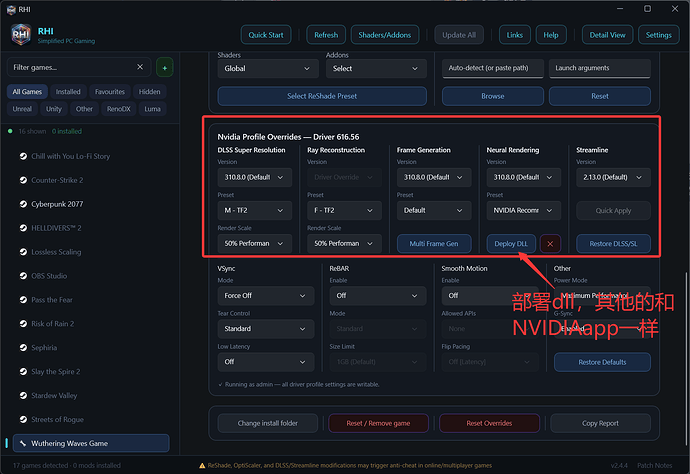The image size is (690, 474).
Task: Click the Quick Start button
Action: 266,35
